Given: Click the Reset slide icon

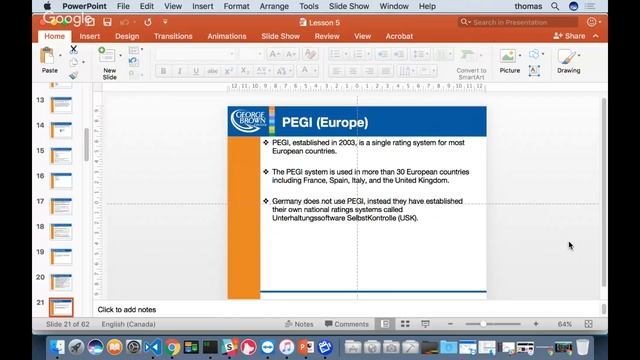Looking at the screenshot, I should tap(133, 62).
